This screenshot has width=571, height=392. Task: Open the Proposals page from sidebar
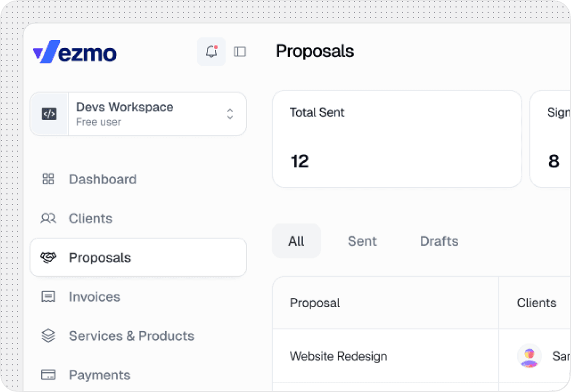click(x=100, y=257)
